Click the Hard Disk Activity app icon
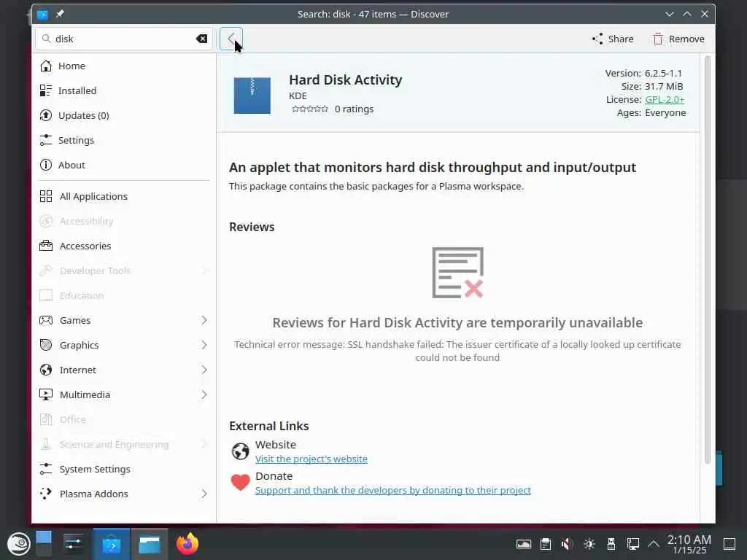 click(252, 96)
